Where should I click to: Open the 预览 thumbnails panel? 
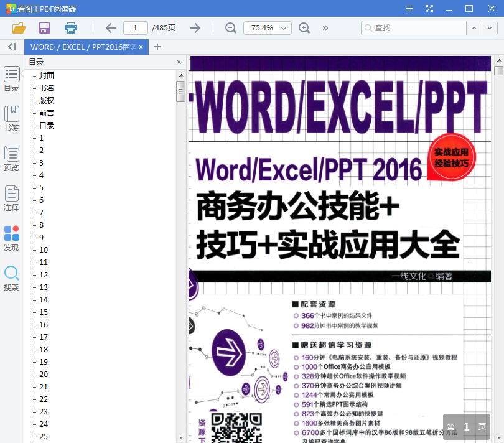(12, 159)
